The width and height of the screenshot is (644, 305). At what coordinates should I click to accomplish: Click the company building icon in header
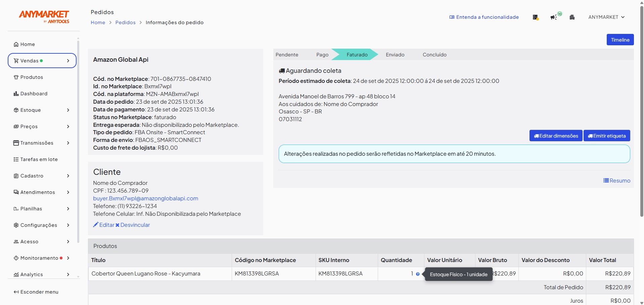(x=572, y=17)
